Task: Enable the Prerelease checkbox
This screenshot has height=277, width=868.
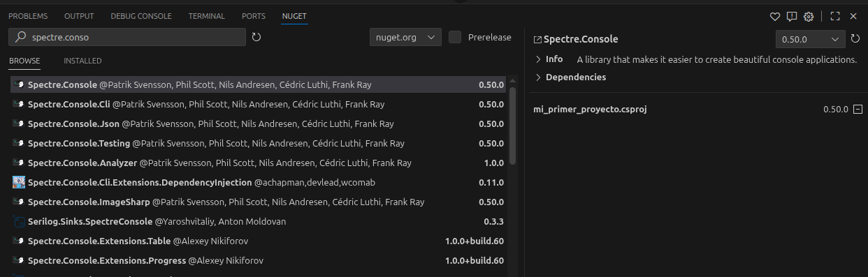Action: coord(455,37)
